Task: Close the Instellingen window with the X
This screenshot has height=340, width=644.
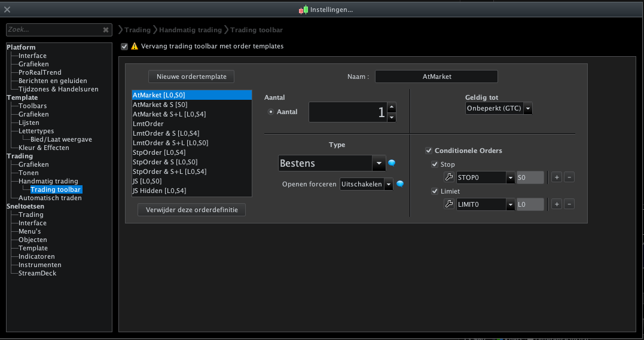Action: [7, 10]
